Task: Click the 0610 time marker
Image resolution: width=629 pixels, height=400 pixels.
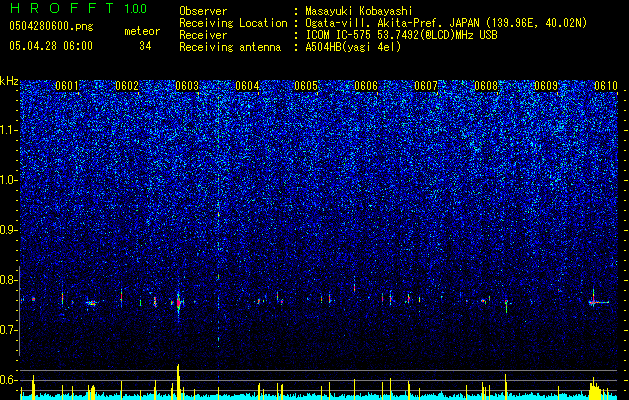Action: coord(606,86)
